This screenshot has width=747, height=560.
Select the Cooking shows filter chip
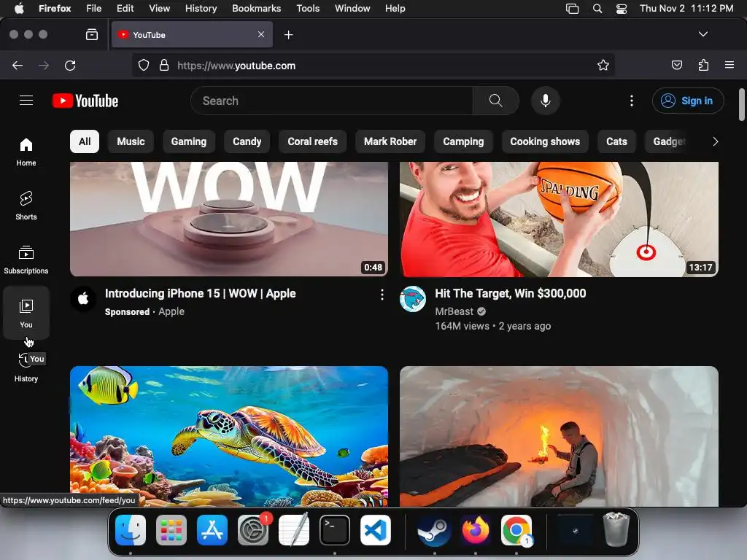coord(545,141)
